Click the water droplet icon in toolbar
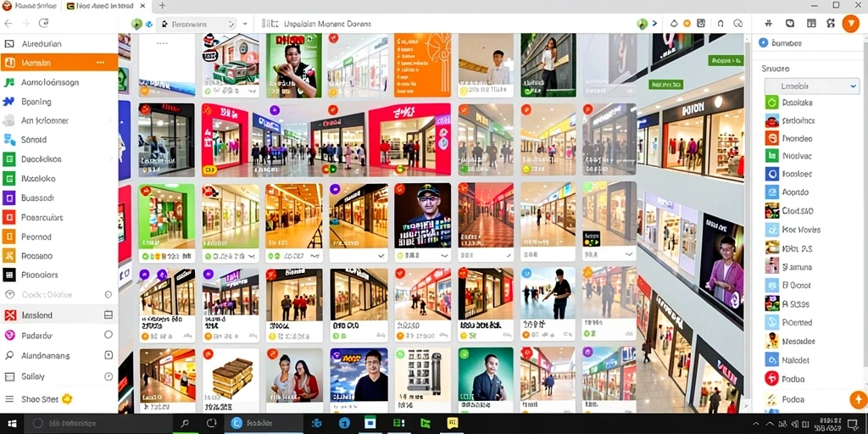Screen dimensions: 868x434 674,24
